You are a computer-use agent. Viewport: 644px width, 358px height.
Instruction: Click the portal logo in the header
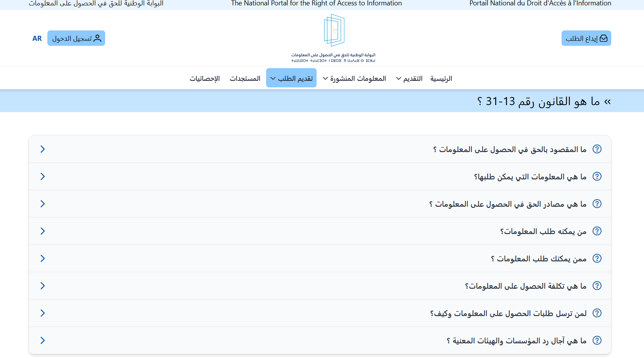[334, 38]
